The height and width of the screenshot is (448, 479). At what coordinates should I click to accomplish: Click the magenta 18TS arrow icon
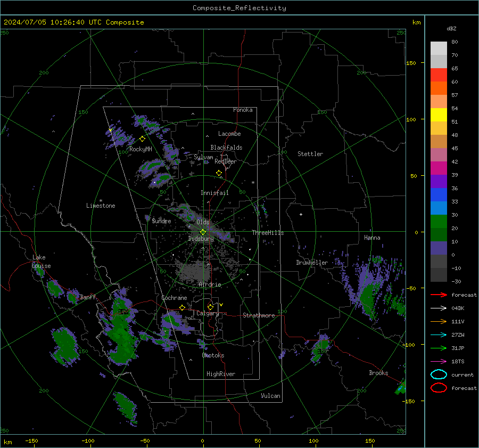tap(439, 362)
